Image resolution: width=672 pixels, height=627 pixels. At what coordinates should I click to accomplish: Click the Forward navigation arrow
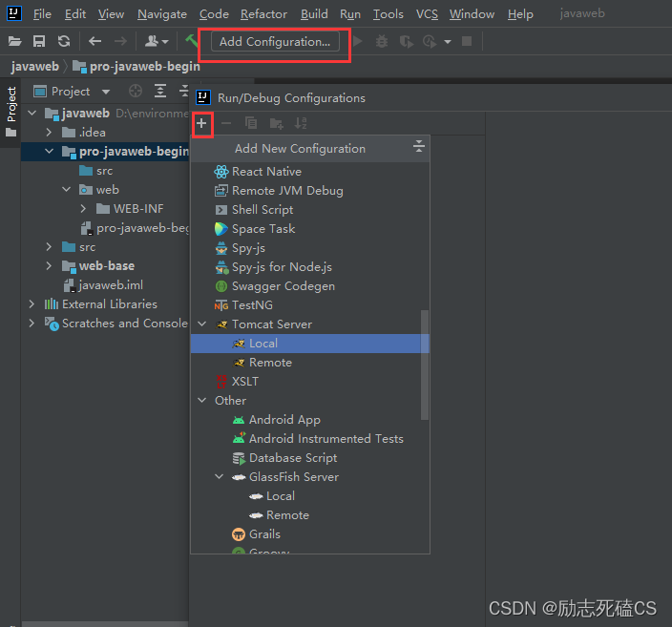pos(120,41)
